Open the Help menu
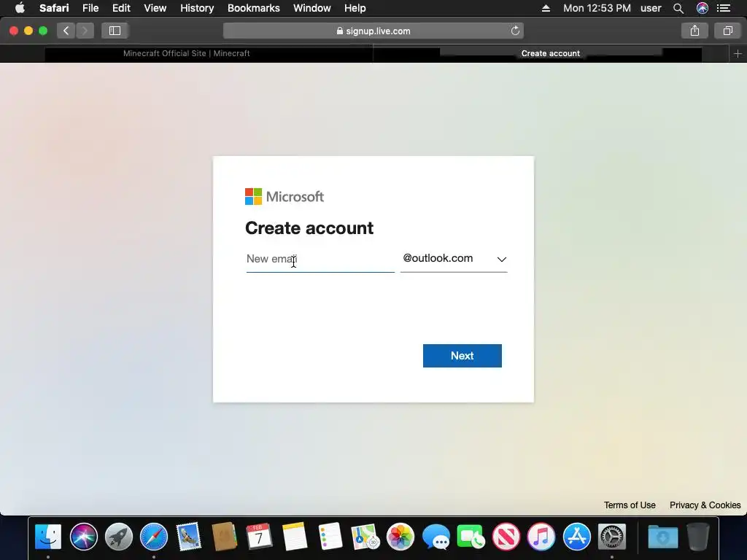747x560 pixels. [x=355, y=8]
